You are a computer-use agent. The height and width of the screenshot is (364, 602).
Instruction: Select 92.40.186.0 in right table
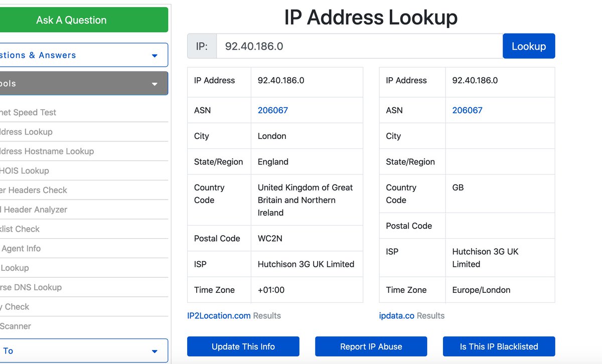(475, 80)
